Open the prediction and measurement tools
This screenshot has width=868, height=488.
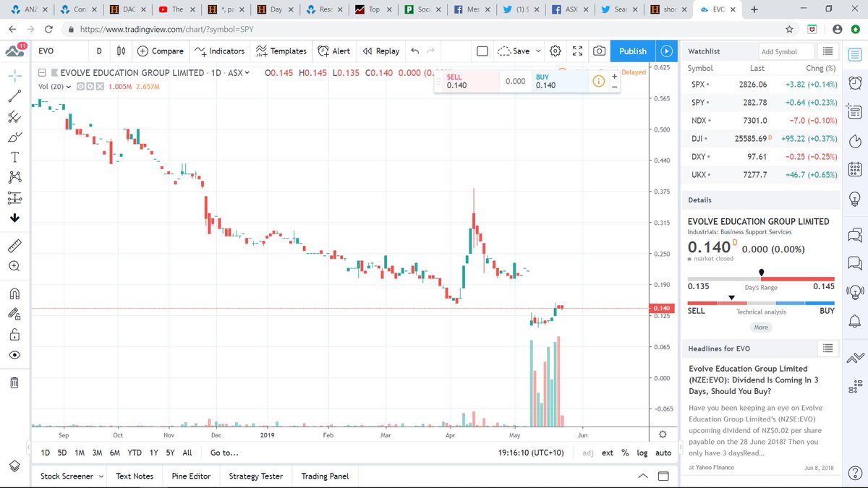tap(14, 197)
